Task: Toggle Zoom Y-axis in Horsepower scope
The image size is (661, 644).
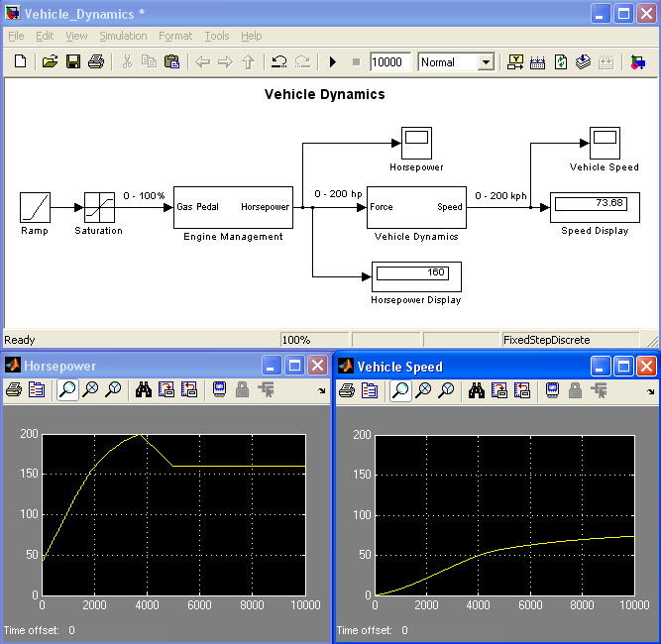Action: [x=113, y=389]
